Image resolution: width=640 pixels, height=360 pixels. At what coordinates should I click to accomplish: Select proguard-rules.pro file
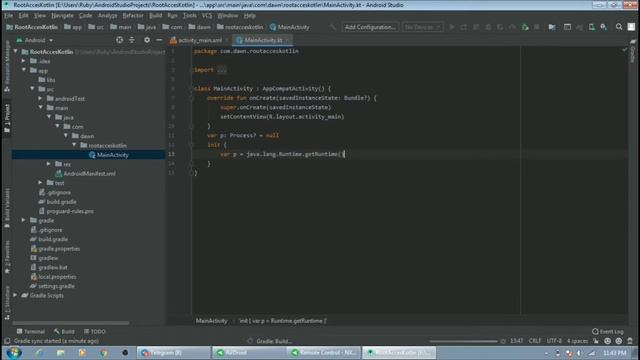[x=70, y=211]
